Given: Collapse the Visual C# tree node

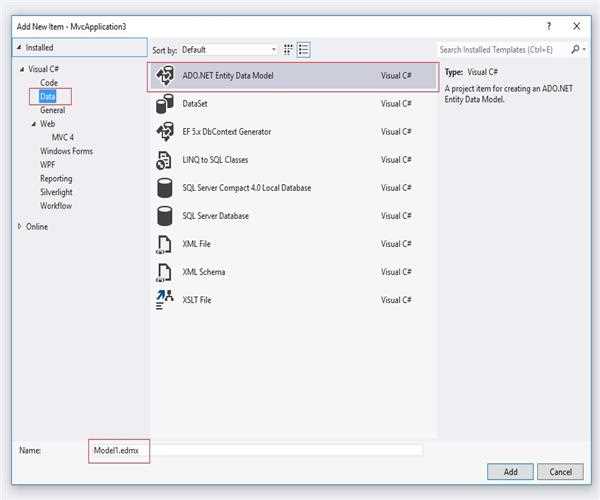Looking at the screenshot, I should coord(21,69).
